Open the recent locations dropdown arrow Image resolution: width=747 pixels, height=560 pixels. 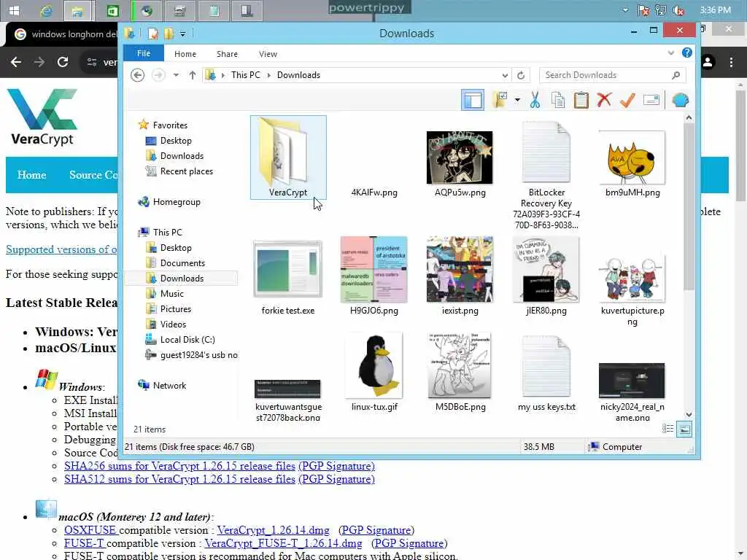coord(176,75)
